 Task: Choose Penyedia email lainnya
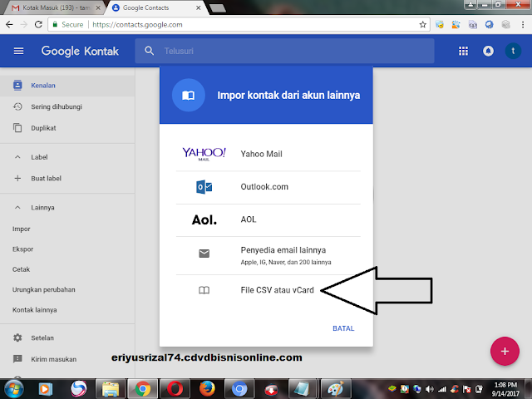point(268,255)
